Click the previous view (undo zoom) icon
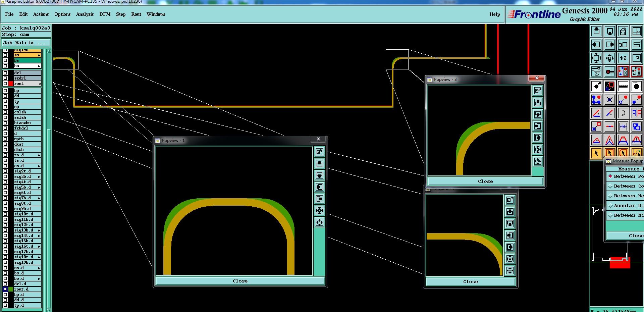This screenshot has height=312, width=644. point(623,45)
